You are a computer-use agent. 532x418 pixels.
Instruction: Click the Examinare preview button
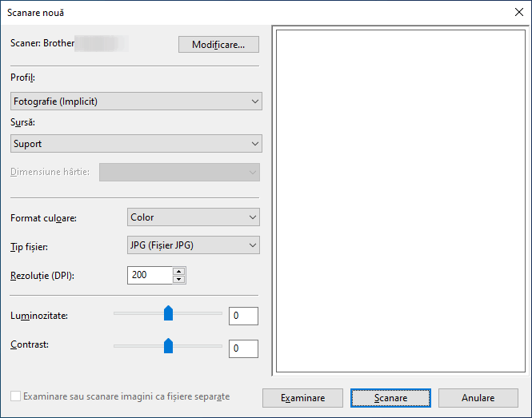pyautogui.click(x=302, y=398)
